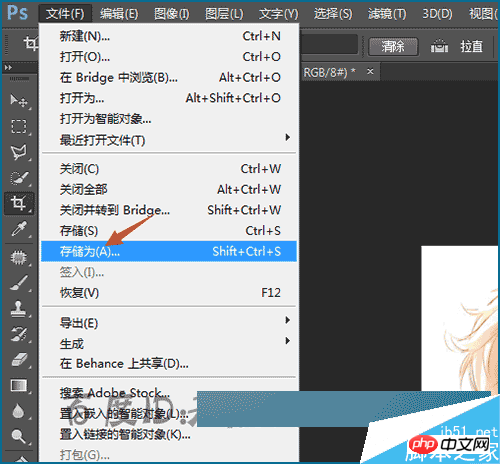Select the Eyedropper tool

[x=19, y=229]
